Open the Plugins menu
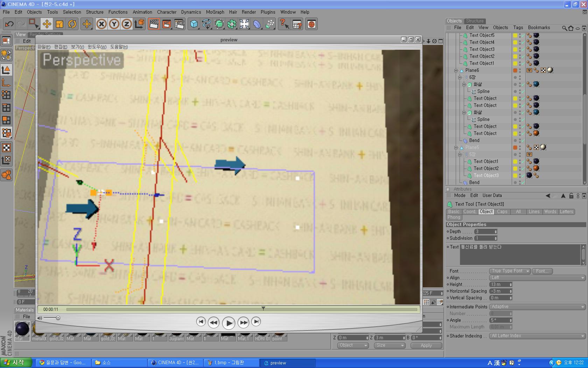The image size is (588, 368). 268,12
